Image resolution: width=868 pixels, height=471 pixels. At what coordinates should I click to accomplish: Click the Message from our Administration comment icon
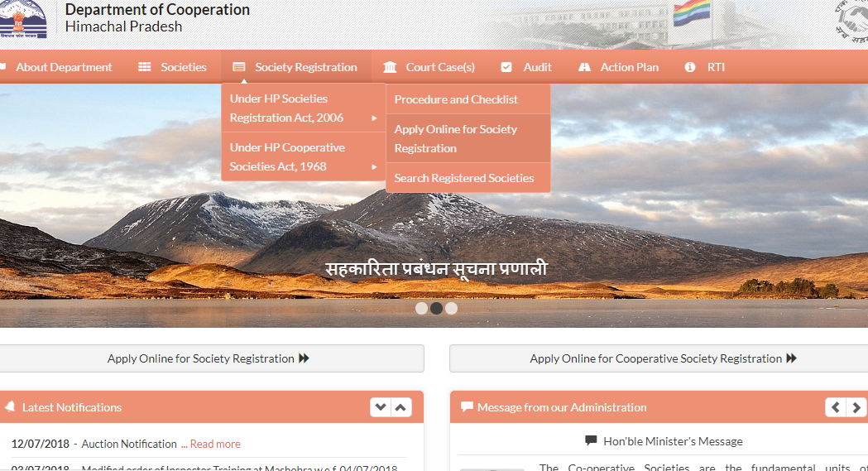[467, 407]
